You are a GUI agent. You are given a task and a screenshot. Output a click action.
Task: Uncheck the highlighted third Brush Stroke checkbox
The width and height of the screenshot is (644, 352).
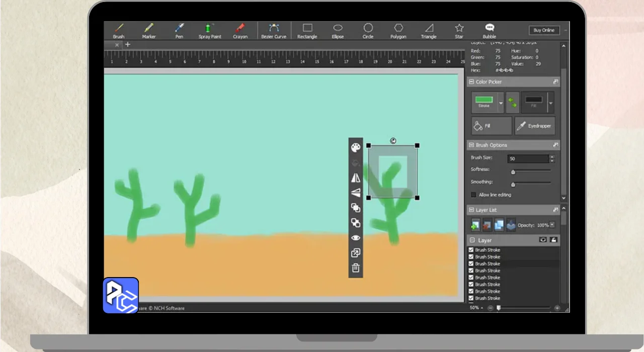pyautogui.click(x=471, y=263)
